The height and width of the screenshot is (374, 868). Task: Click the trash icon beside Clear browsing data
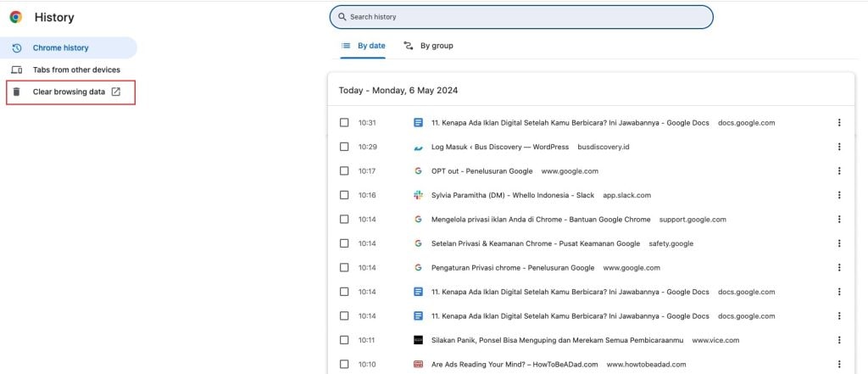[x=16, y=92]
